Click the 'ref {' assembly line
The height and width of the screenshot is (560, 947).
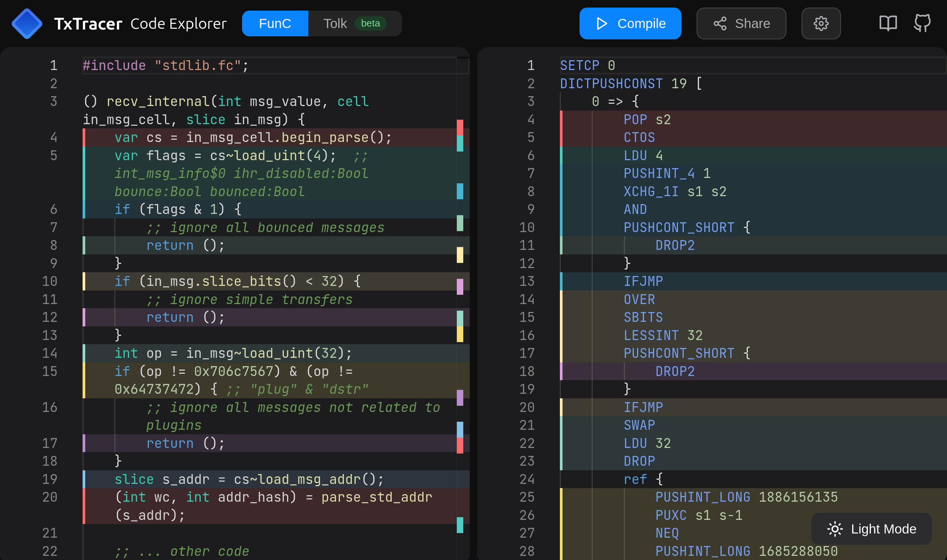pos(643,479)
